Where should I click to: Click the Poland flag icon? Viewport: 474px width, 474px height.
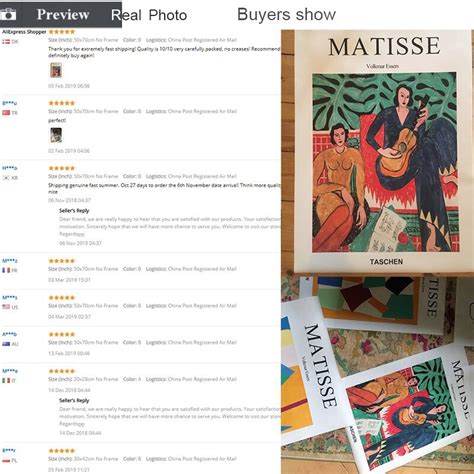[6, 460]
